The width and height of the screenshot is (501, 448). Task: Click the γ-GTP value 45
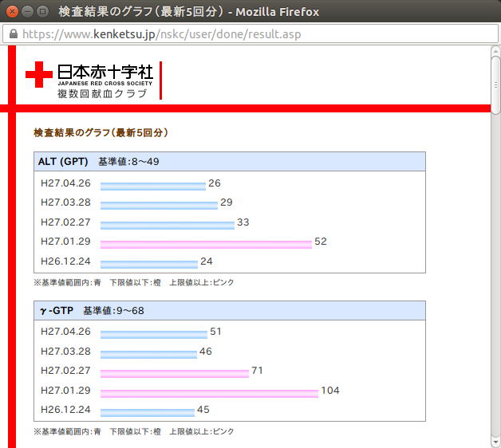(203, 410)
